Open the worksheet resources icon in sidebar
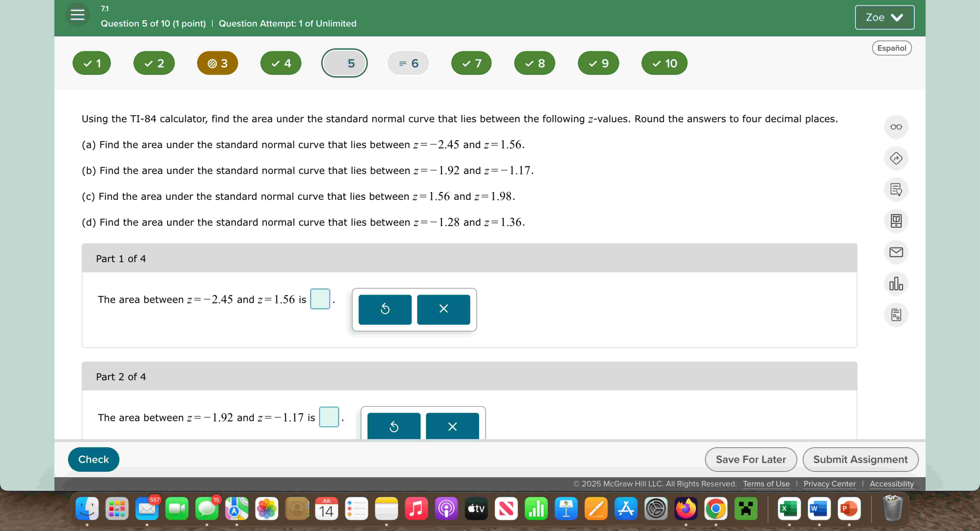Viewport: 980px width, 531px height. pyautogui.click(x=896, y=315)
